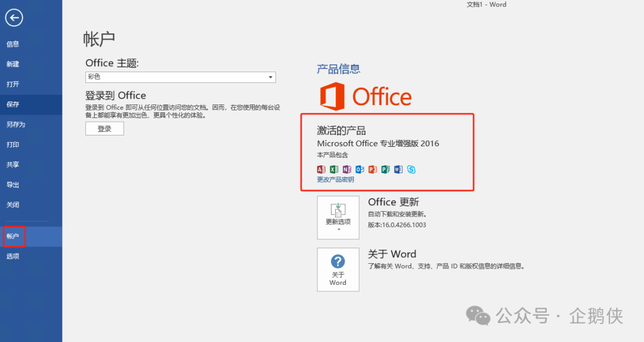
Task: Click the 激活的产品 label
Action: [x=341, y=131]
